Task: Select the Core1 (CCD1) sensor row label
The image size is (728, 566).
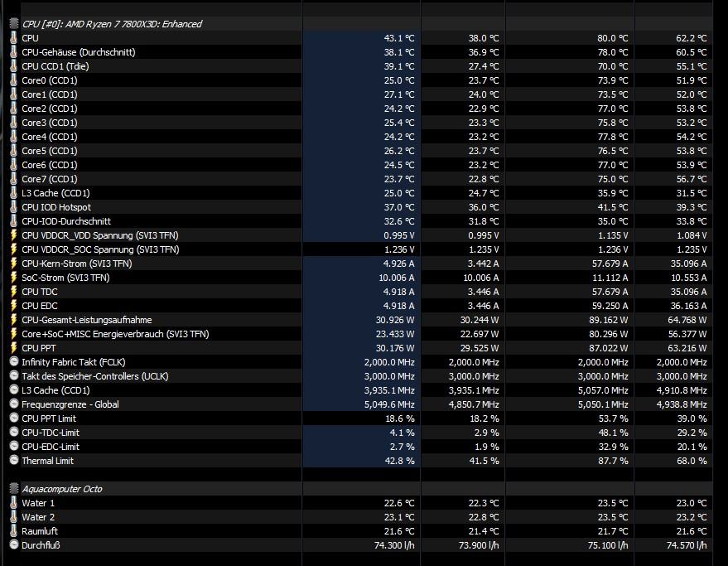Action: [x=50, y=94]
